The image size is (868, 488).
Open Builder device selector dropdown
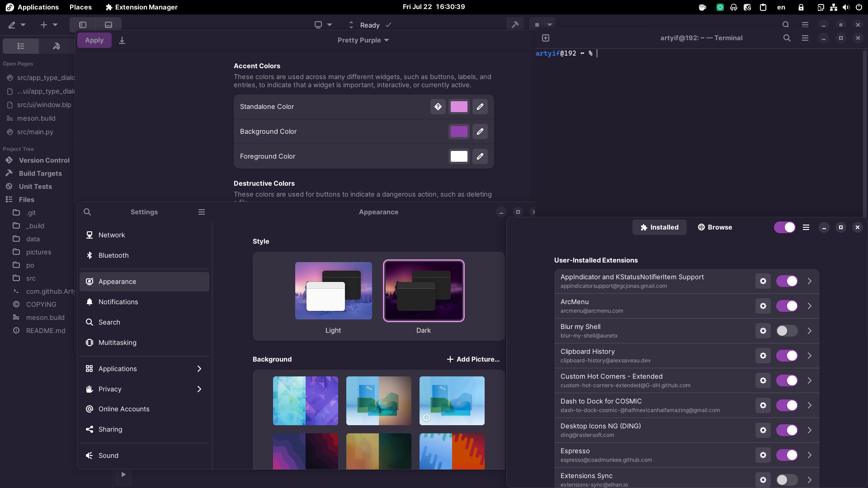[323, 25]
